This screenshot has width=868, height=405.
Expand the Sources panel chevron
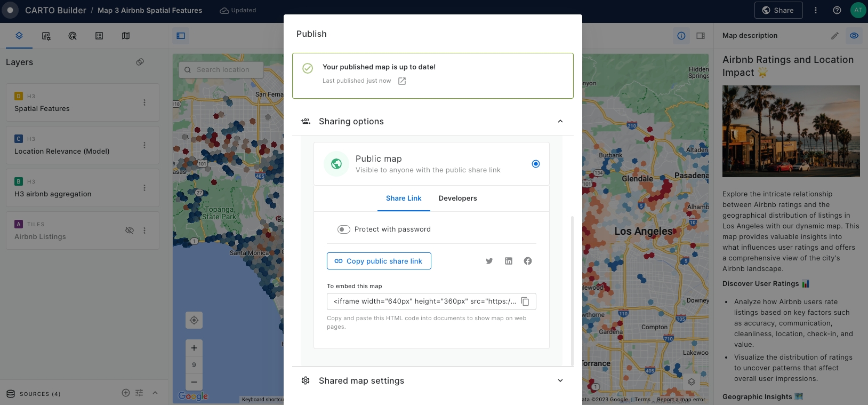pyautogui.click(x=155, y=393)
